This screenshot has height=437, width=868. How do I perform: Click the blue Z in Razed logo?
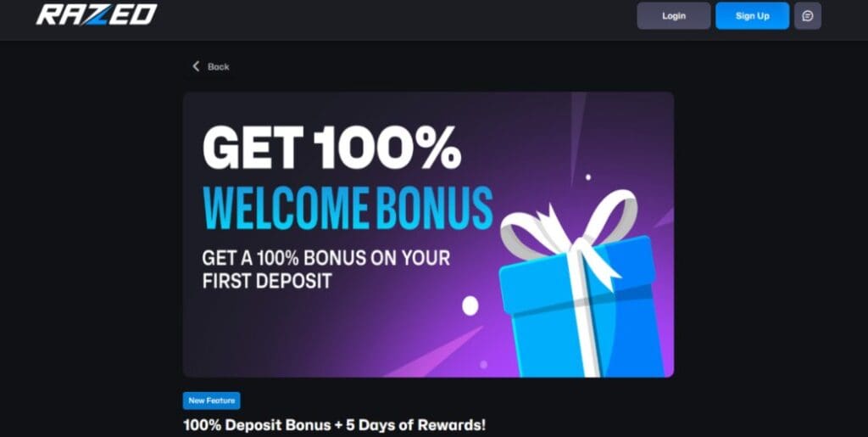[x=97, y=14]
